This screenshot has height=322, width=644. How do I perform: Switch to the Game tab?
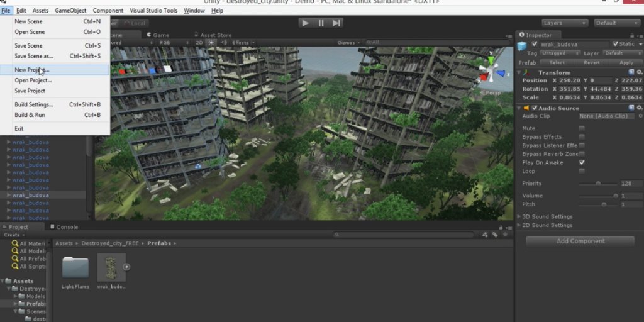point(158,35)
